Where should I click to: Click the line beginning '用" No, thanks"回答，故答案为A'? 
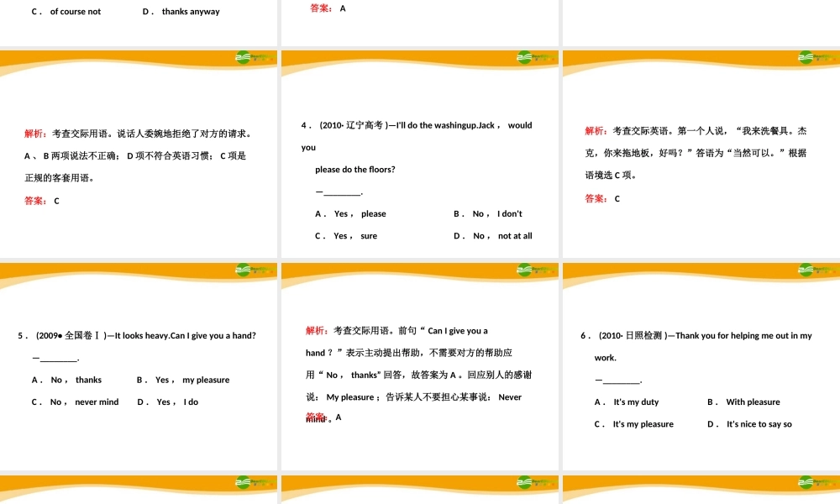pos(419,375)
